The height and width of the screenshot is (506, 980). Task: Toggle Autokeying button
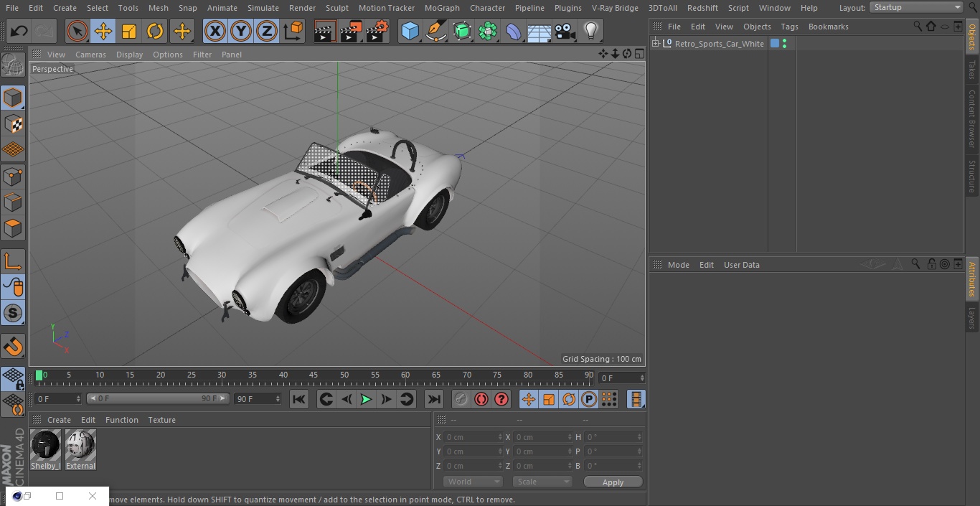[481, 400]
